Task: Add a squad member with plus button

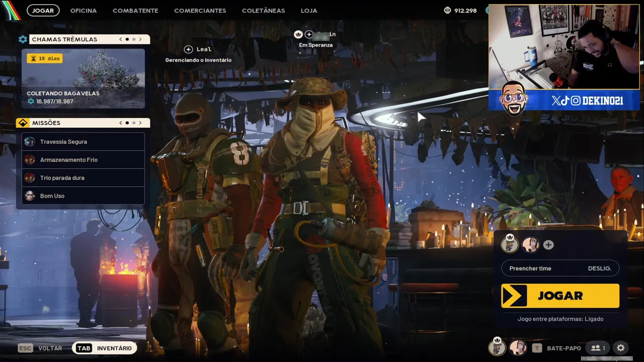Action: 548,245
